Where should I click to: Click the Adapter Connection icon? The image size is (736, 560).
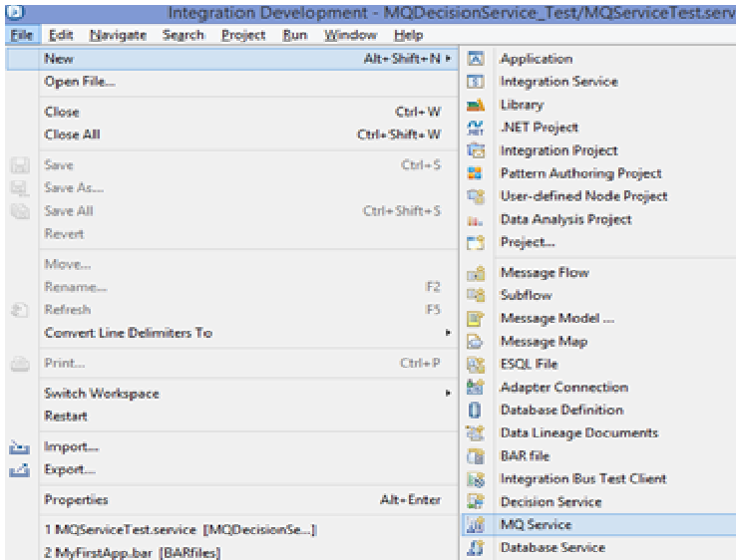476,387
